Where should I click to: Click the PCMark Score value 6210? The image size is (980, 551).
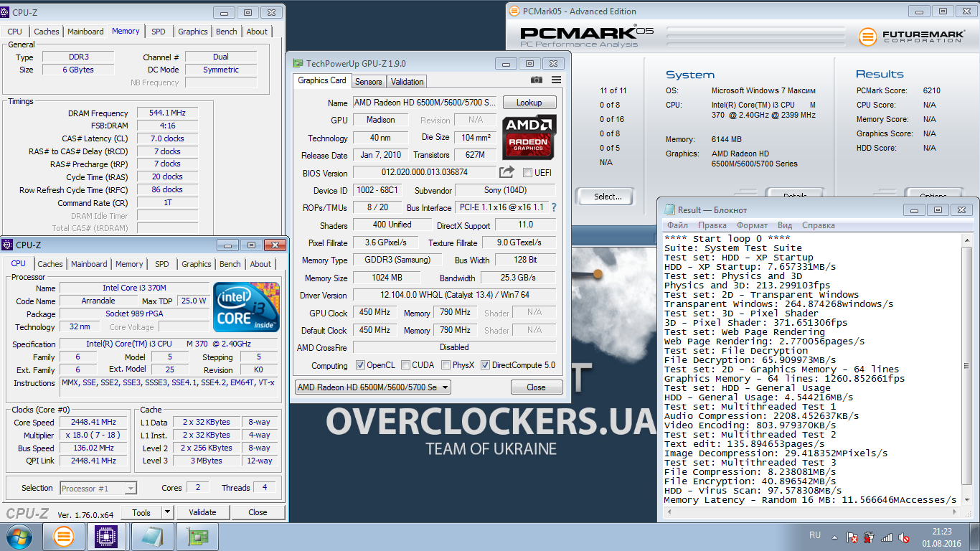(x=932, y=90)
